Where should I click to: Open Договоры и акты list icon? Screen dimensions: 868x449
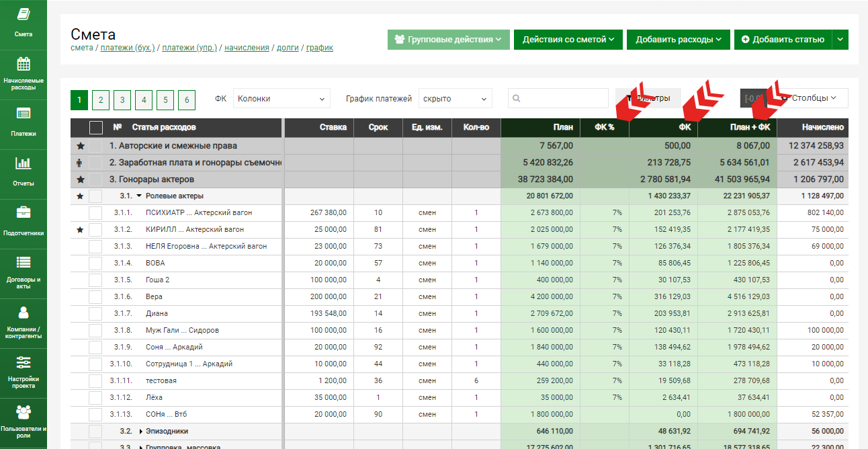[x=24, y=263]
